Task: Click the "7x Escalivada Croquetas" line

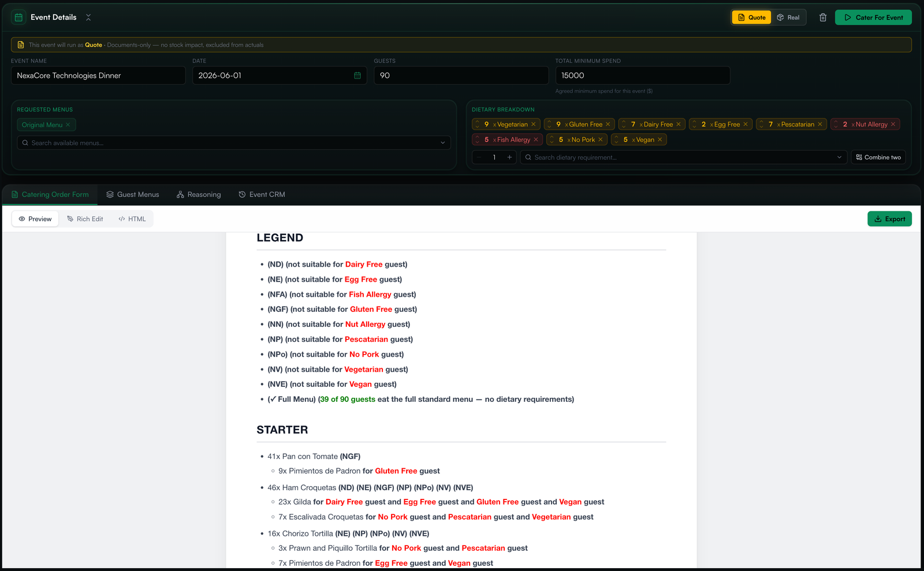Action: [436, 517]
